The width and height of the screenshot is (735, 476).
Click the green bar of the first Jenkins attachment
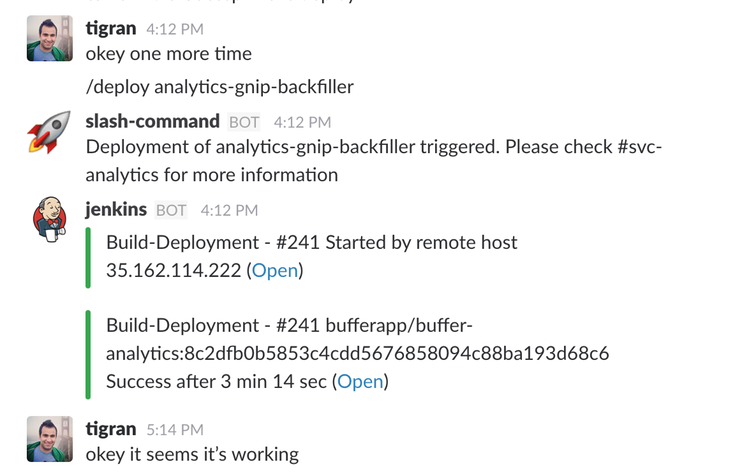[x=88, y=257]
